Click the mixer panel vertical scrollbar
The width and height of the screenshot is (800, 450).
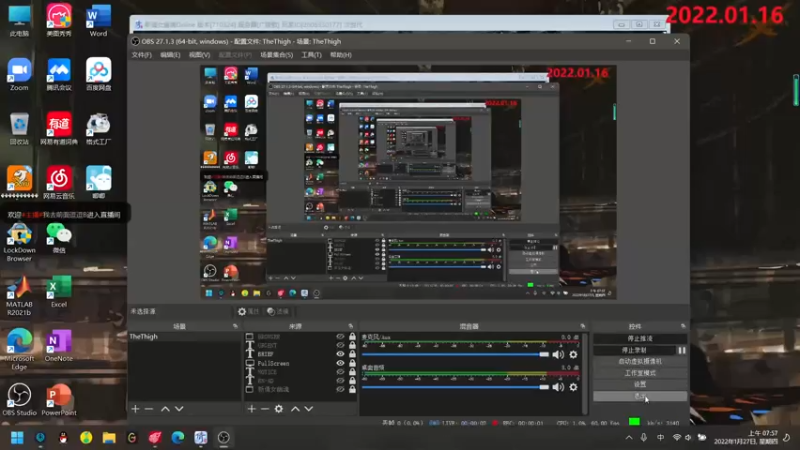[585, 373]
